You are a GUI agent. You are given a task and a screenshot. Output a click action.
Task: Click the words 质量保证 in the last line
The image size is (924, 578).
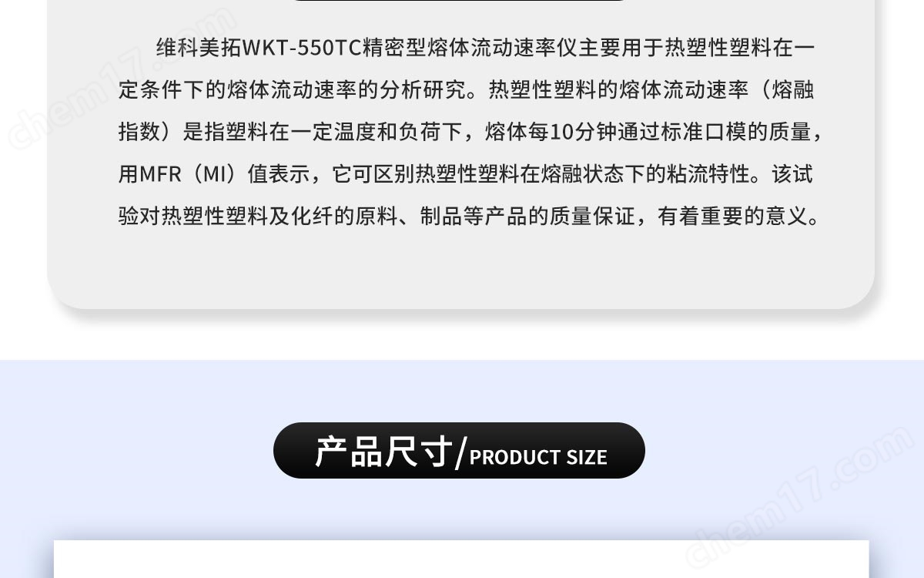coord(592,217)
